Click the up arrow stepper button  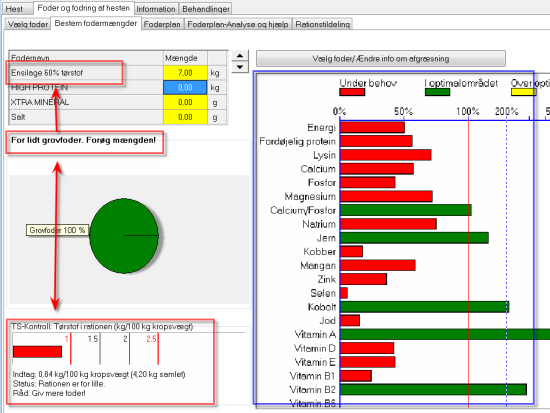[x=240, y=55]
